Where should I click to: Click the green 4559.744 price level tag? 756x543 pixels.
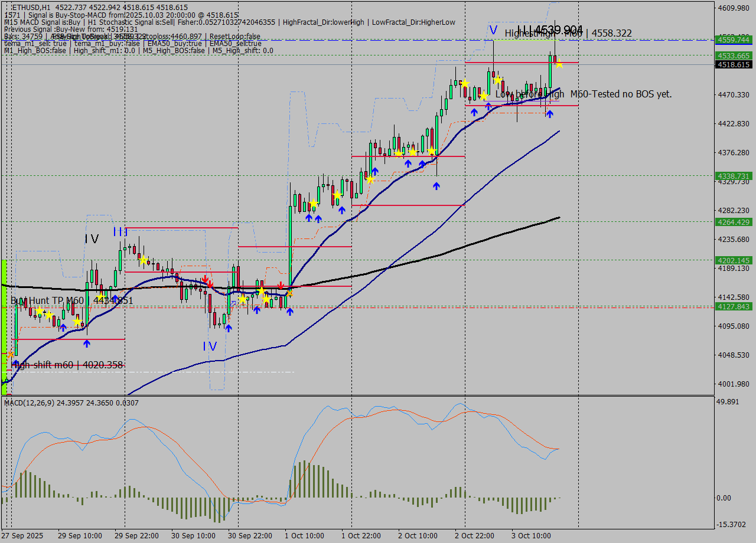coord(733,40)
